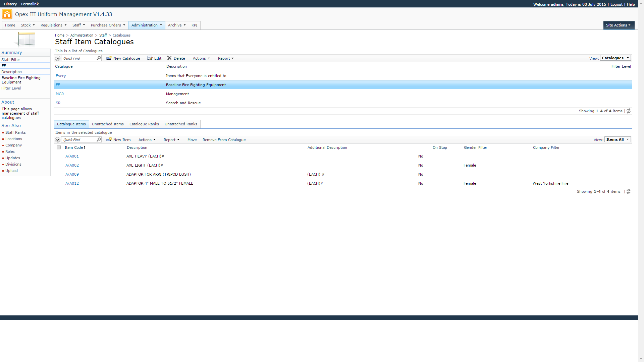Expand the items list filter circle arrow

click(58, 139)
